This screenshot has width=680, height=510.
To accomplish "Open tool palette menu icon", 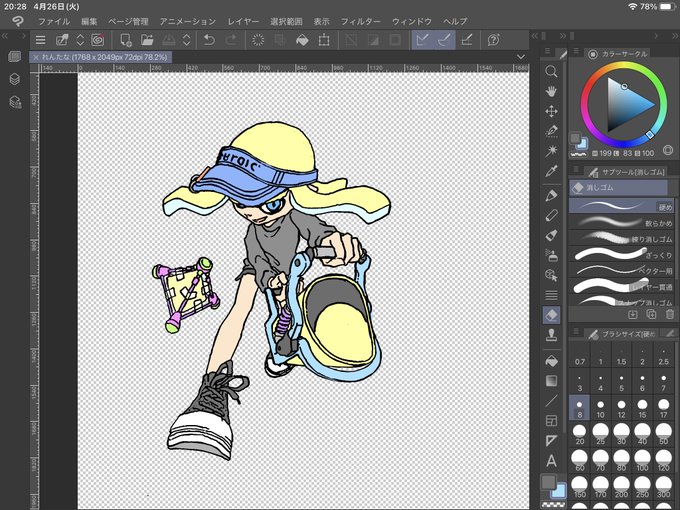I will 547,51.
